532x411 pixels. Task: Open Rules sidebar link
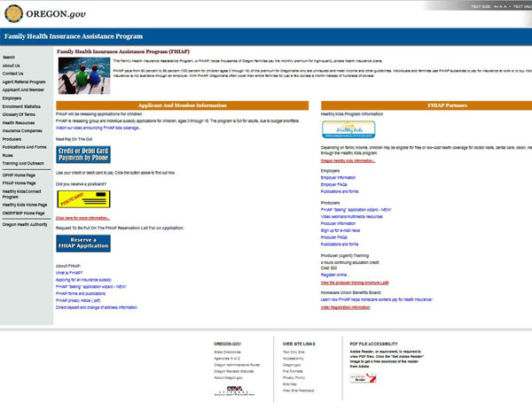click(7, 155)
